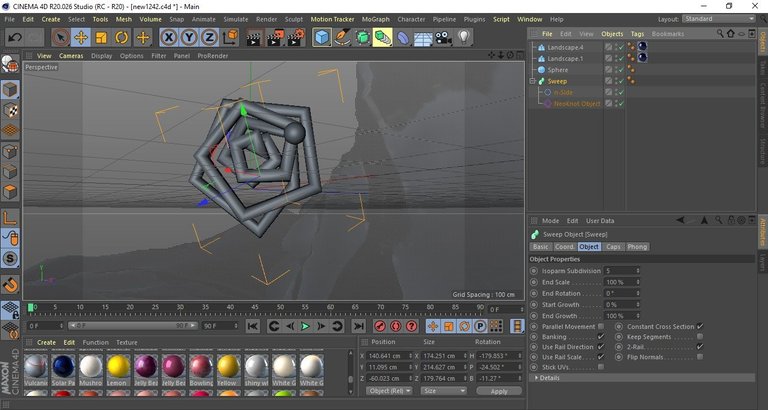Image resolution: width=768 pixels, height=410 pixels.
Task: Click the Apply button
Action: click(499, 391)
